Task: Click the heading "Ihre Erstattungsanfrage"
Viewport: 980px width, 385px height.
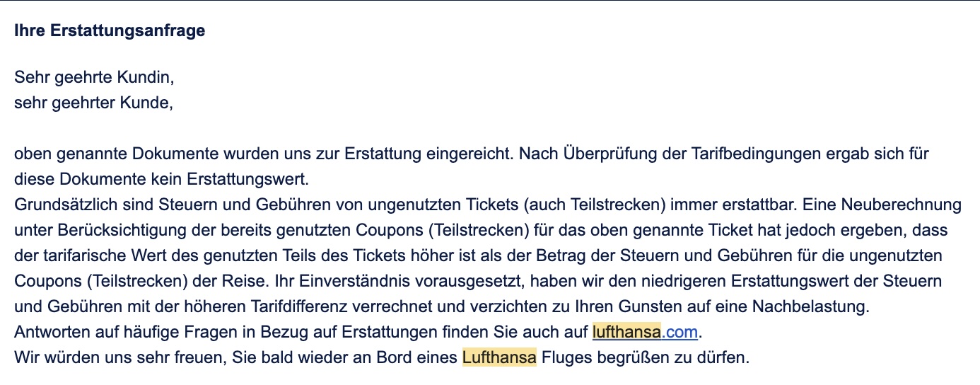Action: [110, 31]
